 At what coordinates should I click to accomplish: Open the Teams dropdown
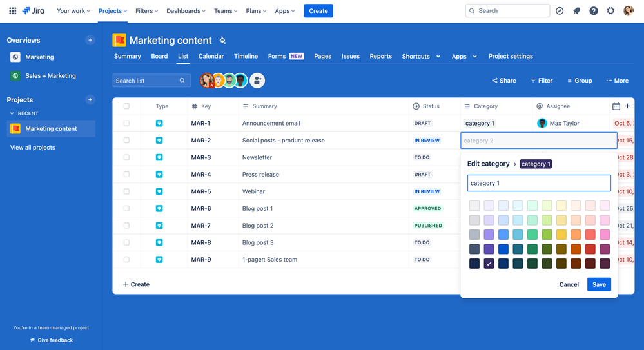click(226, 11)
